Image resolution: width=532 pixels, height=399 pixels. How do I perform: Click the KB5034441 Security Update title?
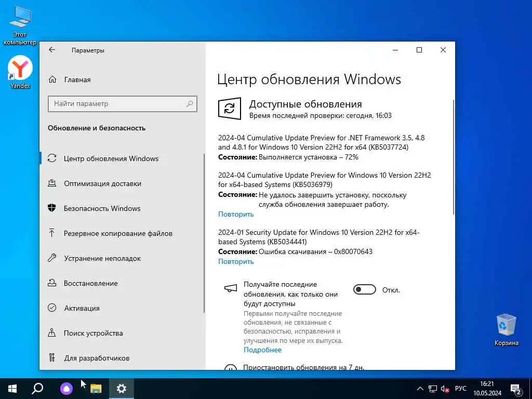point(319,237)
